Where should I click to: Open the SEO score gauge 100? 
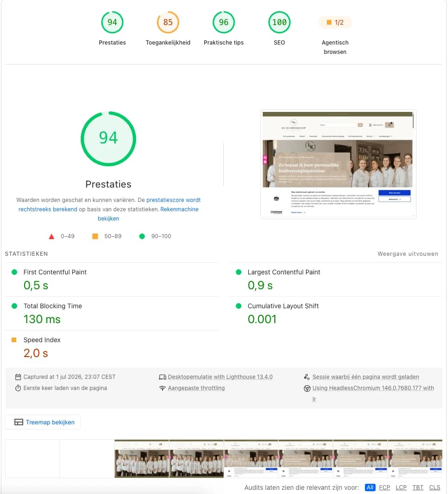(279, 22)
